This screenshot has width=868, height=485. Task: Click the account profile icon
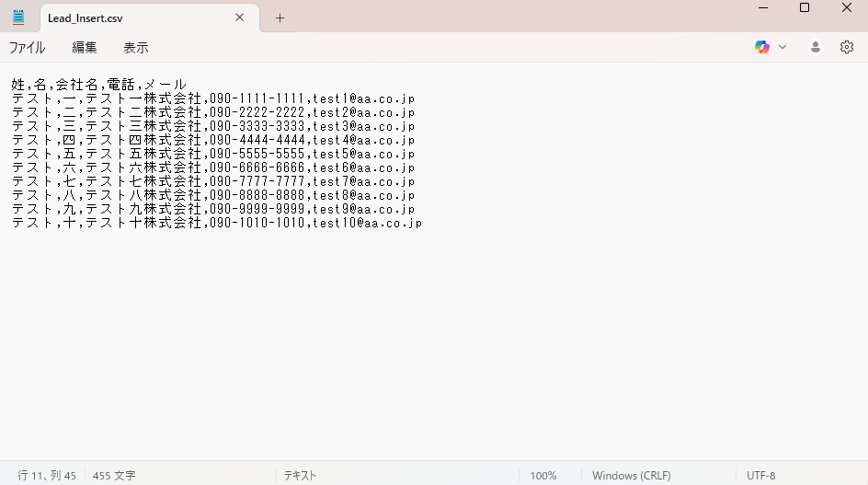pos(815,47)
